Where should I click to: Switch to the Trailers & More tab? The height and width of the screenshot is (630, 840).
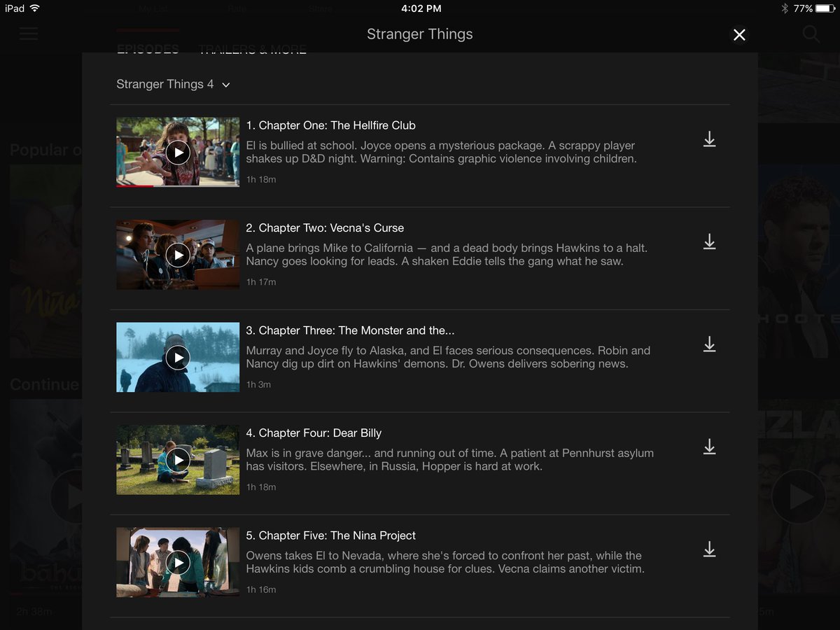(x=252, y=49)
